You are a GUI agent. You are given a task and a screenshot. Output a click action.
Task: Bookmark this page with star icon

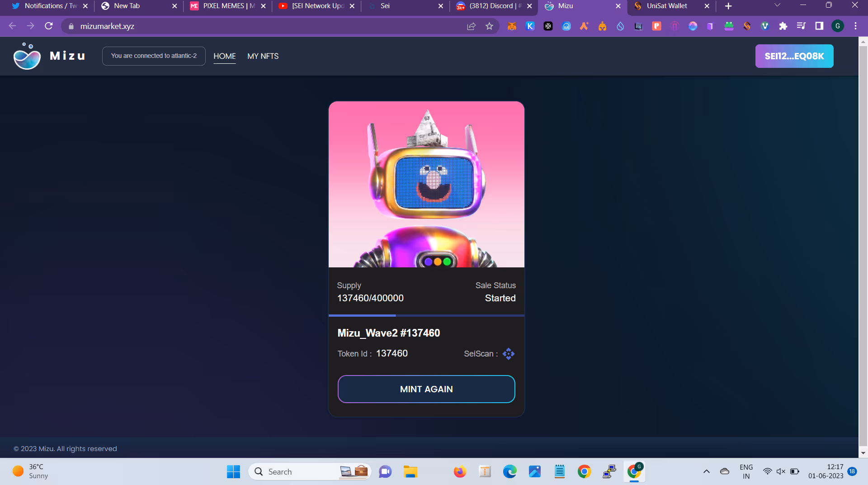point(489,26)
